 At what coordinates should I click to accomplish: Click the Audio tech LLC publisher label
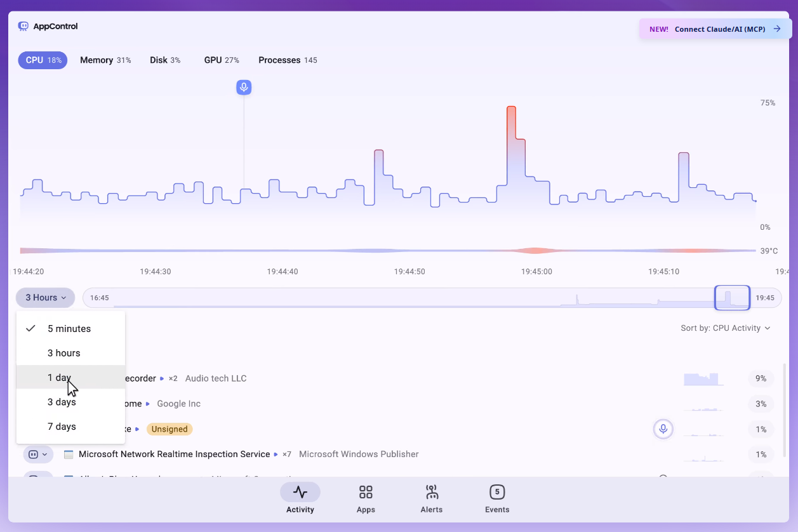(216, 378)
